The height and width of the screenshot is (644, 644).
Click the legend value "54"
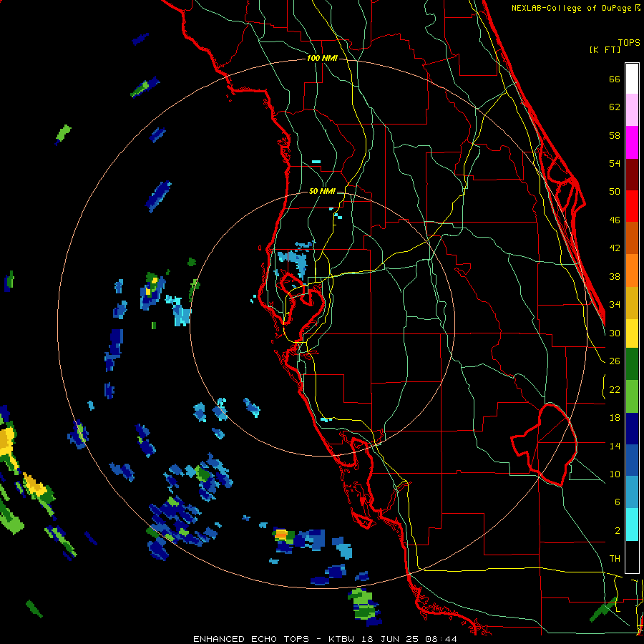click(x=615, y=163)
